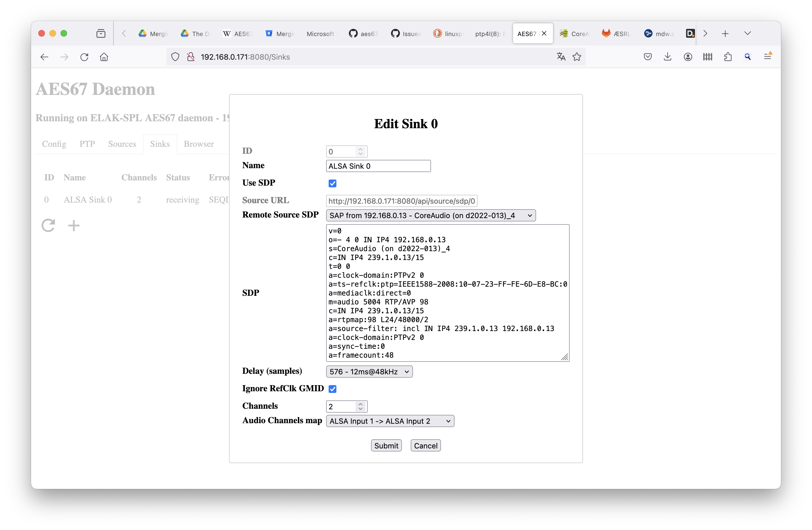Image resolution: width=812 pixels, height=530 pixels.
Task: Translate the page with the translate icon
Action: coord(561,57)
